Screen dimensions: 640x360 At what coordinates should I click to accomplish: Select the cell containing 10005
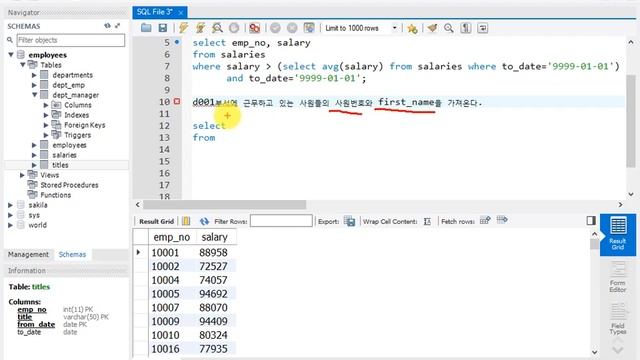[165, 294]
